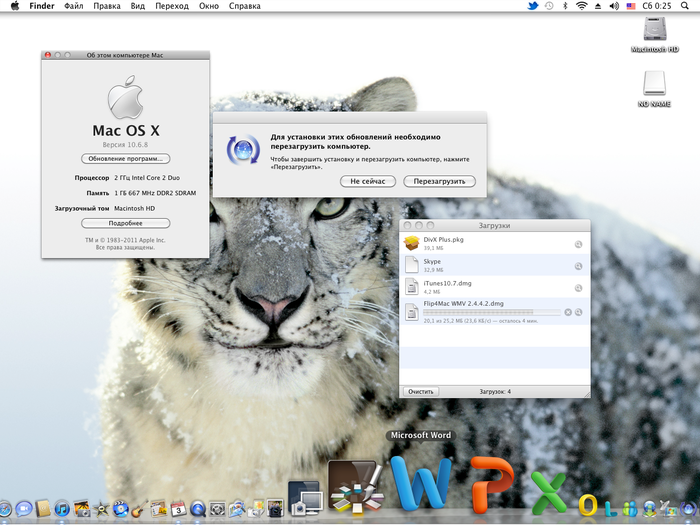Screen dimensions: 700x525
Task: Open Excel in the Dock
Action: (x=549, y=493)
